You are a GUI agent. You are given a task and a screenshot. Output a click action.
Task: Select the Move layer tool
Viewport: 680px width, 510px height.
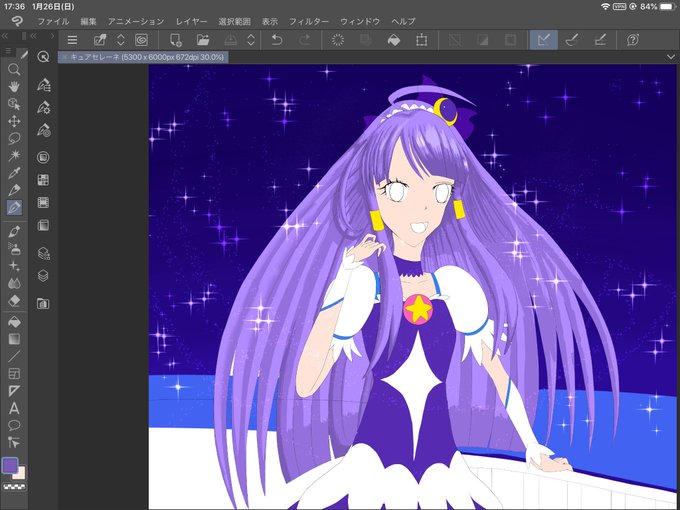(14, 121)
